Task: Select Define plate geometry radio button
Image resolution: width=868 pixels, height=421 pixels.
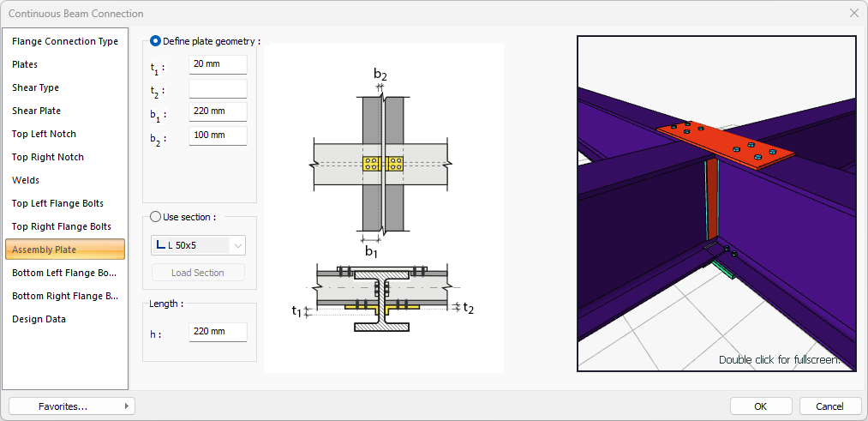Action: pyautogui.click(x=156, y=41)
